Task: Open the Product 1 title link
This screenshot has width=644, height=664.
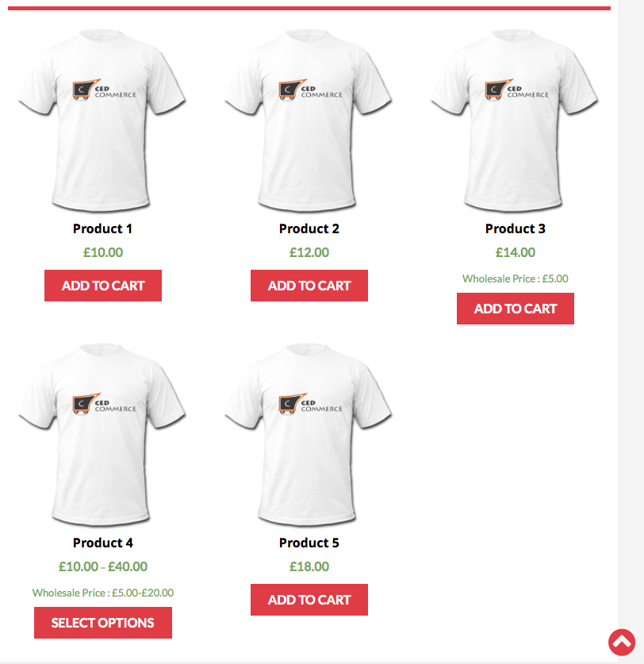Action: tap(102, 228)
